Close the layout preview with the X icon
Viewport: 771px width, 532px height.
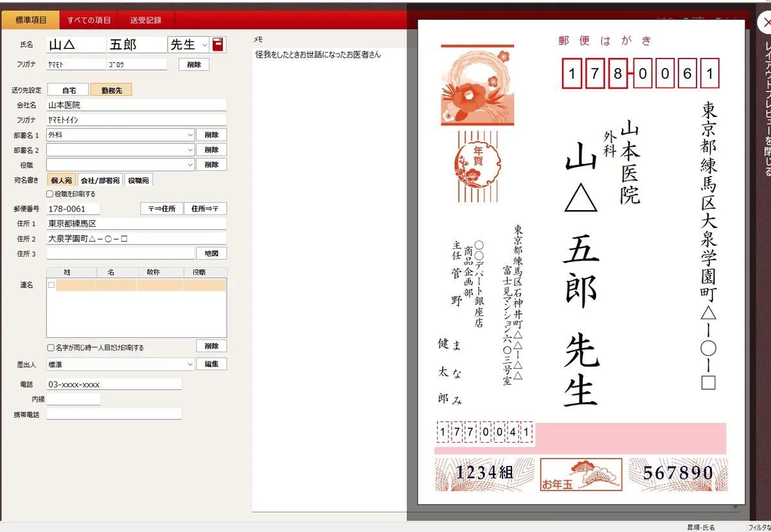coord(767,22)
